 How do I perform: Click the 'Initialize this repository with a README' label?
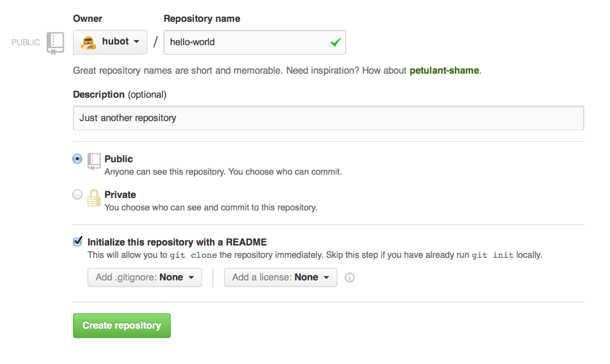tap(177, 242)
